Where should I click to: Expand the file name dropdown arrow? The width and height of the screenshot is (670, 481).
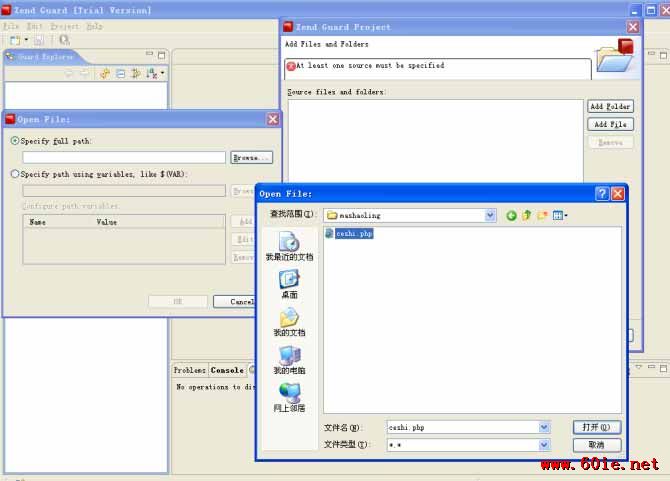[544, 427]
